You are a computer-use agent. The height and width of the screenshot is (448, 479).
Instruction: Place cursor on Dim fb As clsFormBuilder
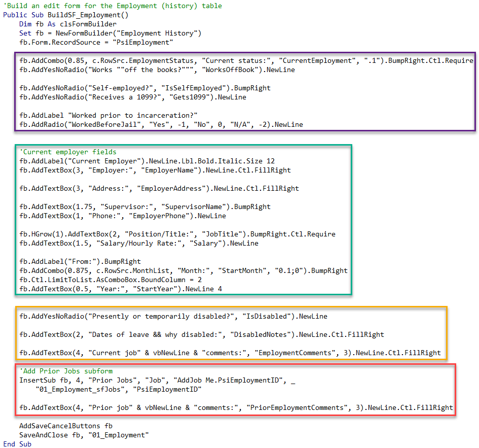pyautogui.click(x=68, y=24)
